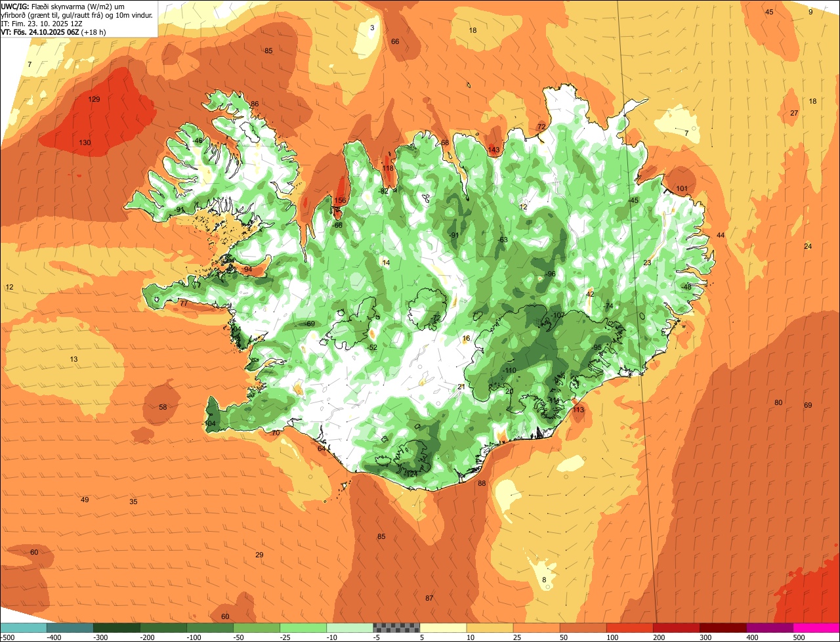Click the '3' value at the top
Screen dimensions: 840x642
(372, 28)
